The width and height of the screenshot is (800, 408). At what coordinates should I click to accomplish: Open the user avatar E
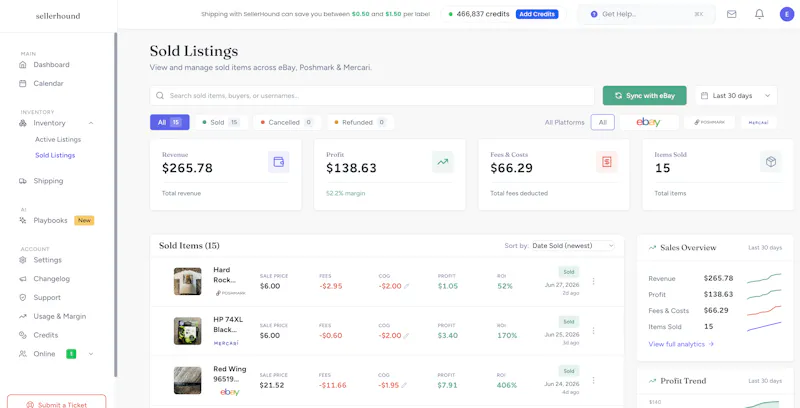point(787,14)
